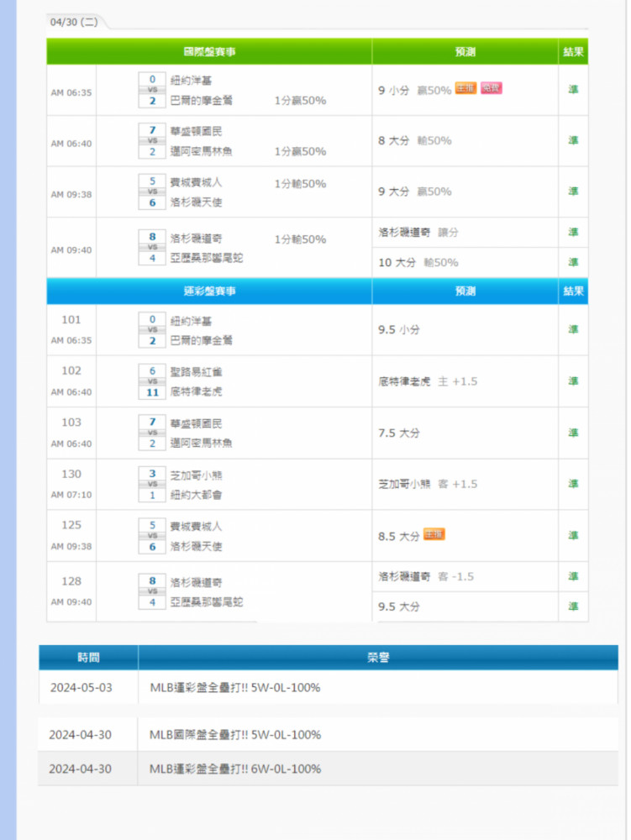This screenshot has width=631, height=840.
Task: Click the 底特律老虎 主 +1.5 prediction
Action: [x=428, y=381]
